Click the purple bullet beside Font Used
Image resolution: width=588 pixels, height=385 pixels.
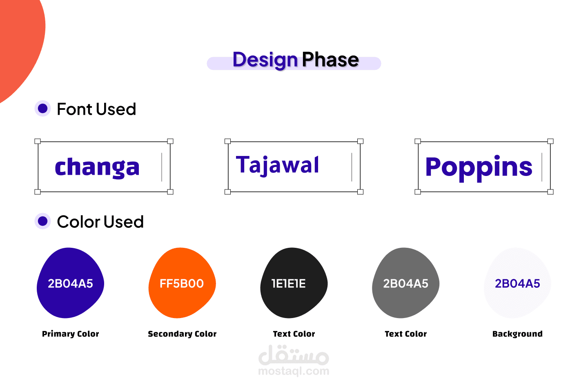pos(43,109)
